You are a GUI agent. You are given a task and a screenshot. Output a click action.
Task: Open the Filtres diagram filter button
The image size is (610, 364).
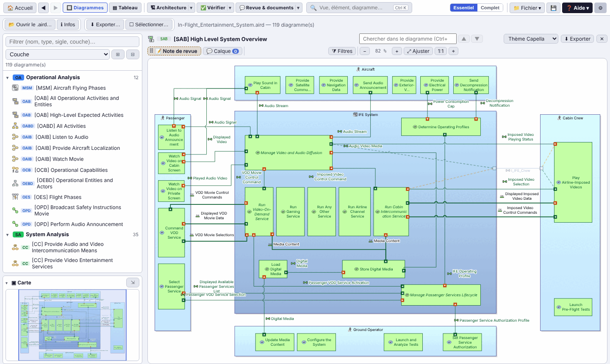pyautogui.click(x=342, y=51)
